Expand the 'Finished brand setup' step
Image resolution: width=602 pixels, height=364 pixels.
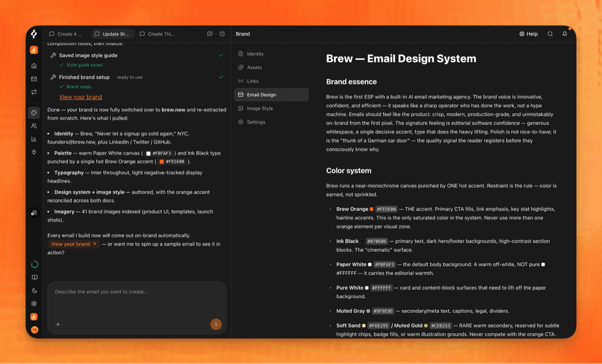(x=137, y=77)
